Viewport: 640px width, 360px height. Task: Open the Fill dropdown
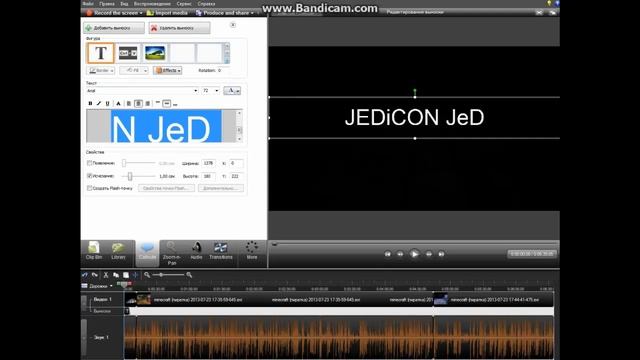[x=134, y=70]
